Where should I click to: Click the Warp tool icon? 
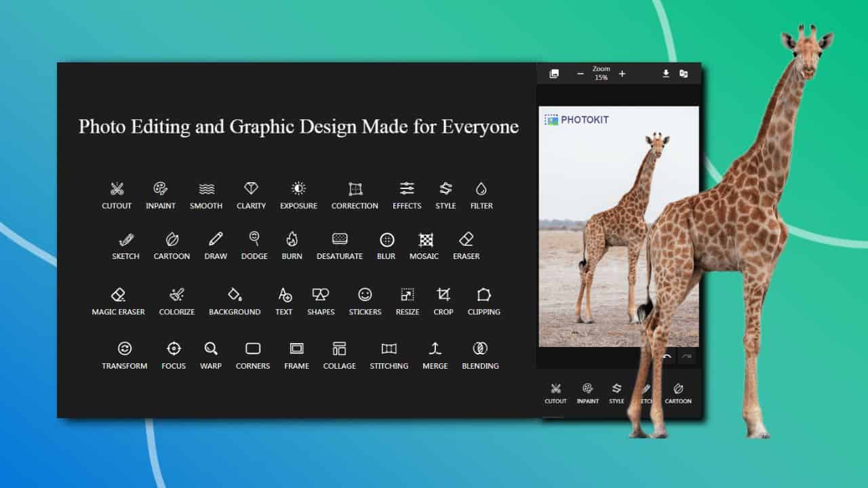pyautogui.click(x=211, y=349)
